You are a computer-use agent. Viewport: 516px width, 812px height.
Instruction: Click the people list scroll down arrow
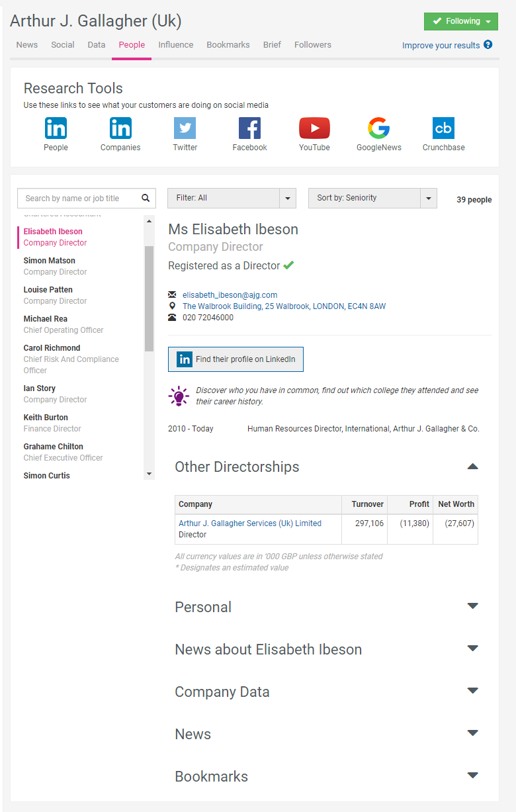(x=149, y=474)
